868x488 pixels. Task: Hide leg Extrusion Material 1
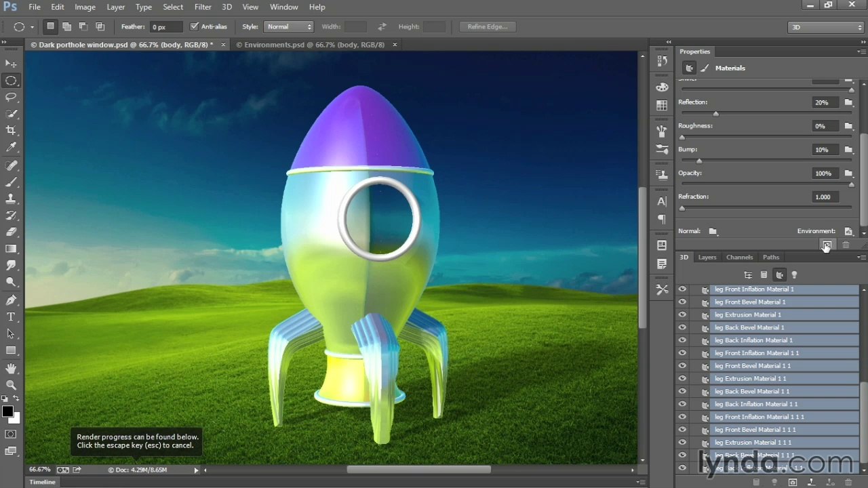tap(682, 314)
